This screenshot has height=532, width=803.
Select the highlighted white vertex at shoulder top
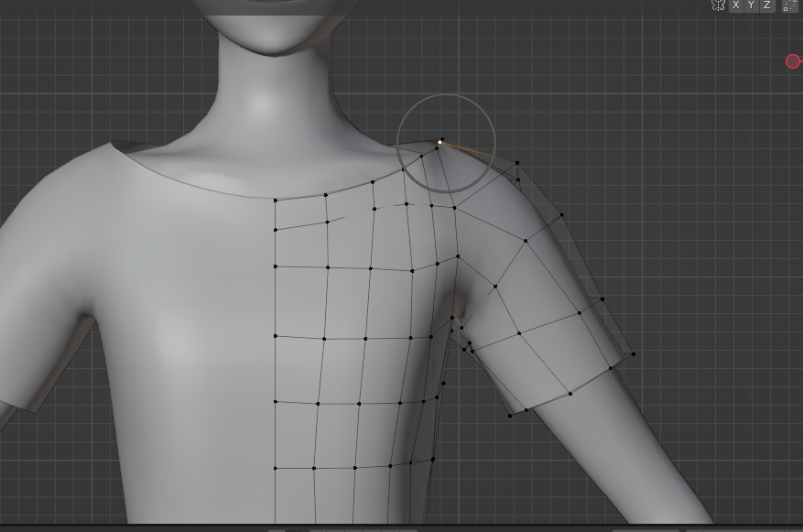439,142
